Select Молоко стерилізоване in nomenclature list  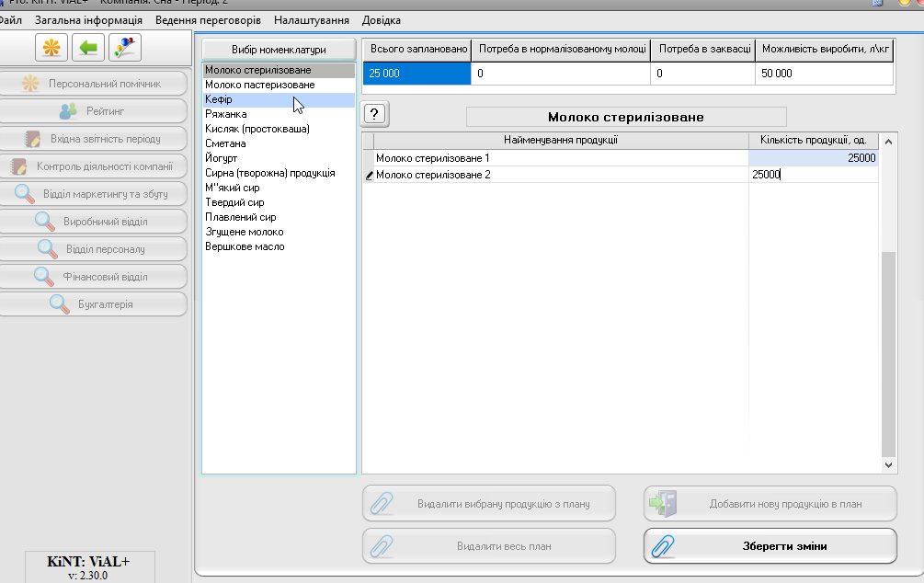(279, 70)
